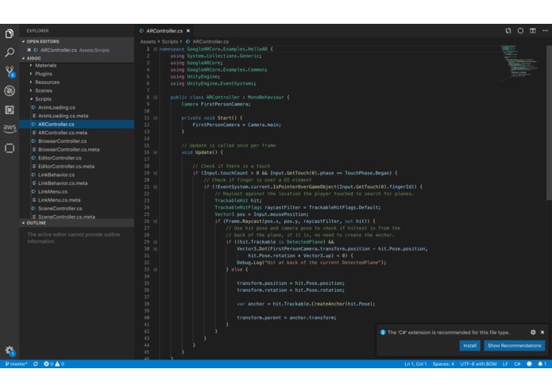Open the Explorer view in activity bar
The height and width of the screenshot is (392, 552).
click(10, 33)
